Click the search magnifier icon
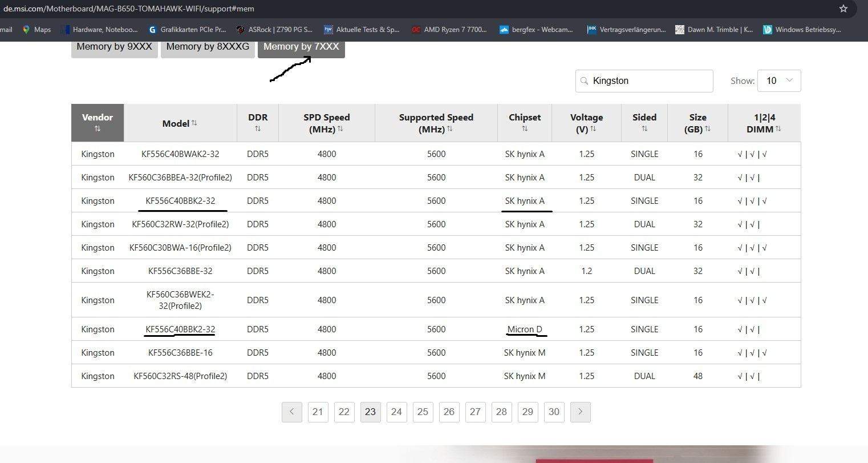Image resolution: width=868 pixels, height=463 pixels. coord(584,81)
